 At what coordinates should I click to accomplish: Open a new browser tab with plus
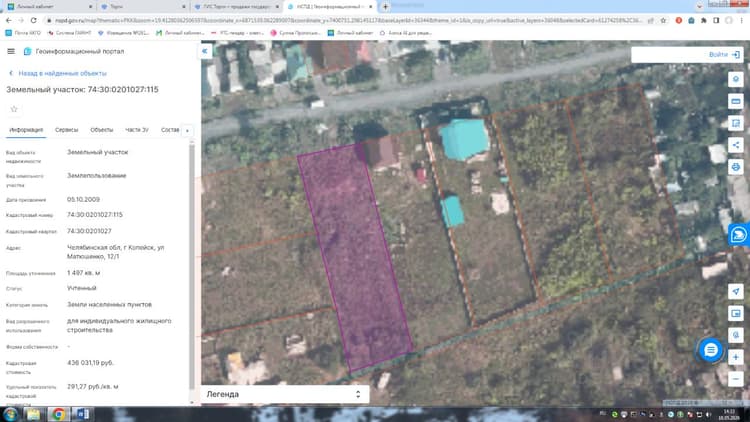coord(385,7)
